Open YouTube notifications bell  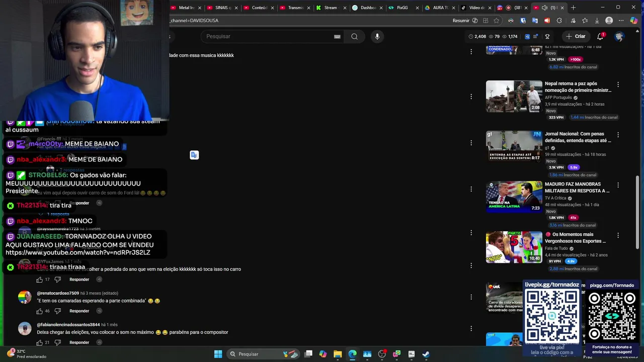pos(600,36)
